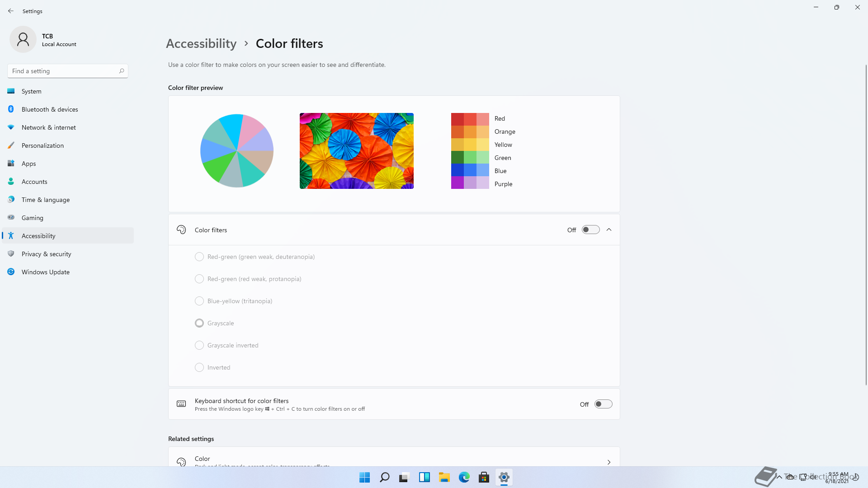This screenshot has height=488, width=868.
Task: Click the clock showing 9:55 AM
Action: 838,474
